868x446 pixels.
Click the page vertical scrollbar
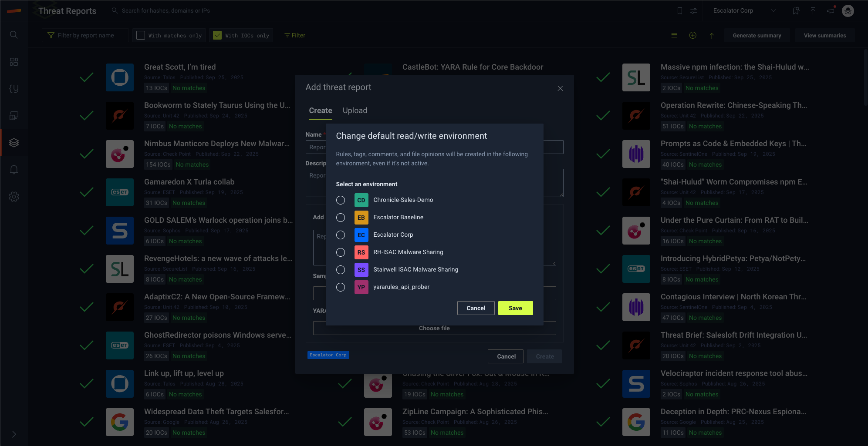pos(865,77)
